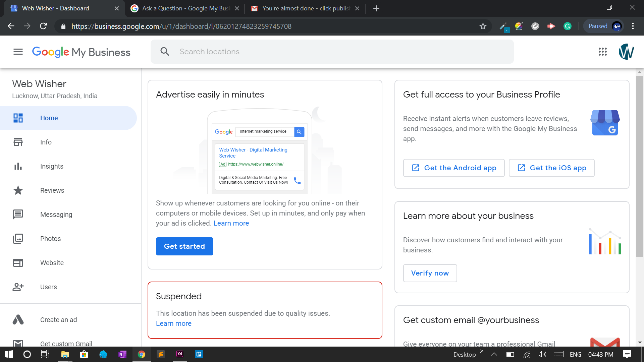This screenshot has height=362, width=644.
Task: Click Get the iOS app button
Action: [x=551, y=168]
